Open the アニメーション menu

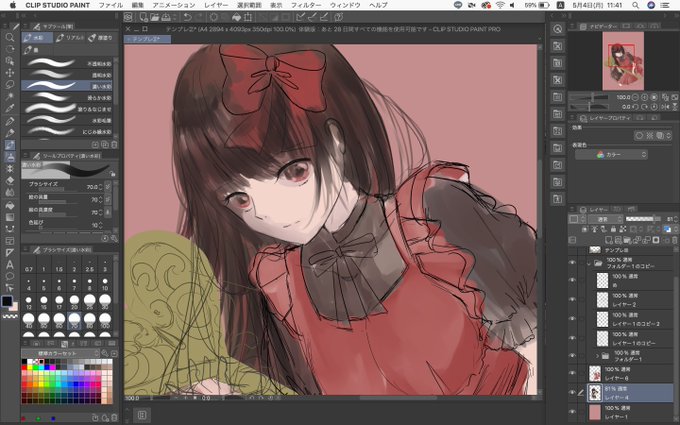pyautogui.click(x=173, y=5)
